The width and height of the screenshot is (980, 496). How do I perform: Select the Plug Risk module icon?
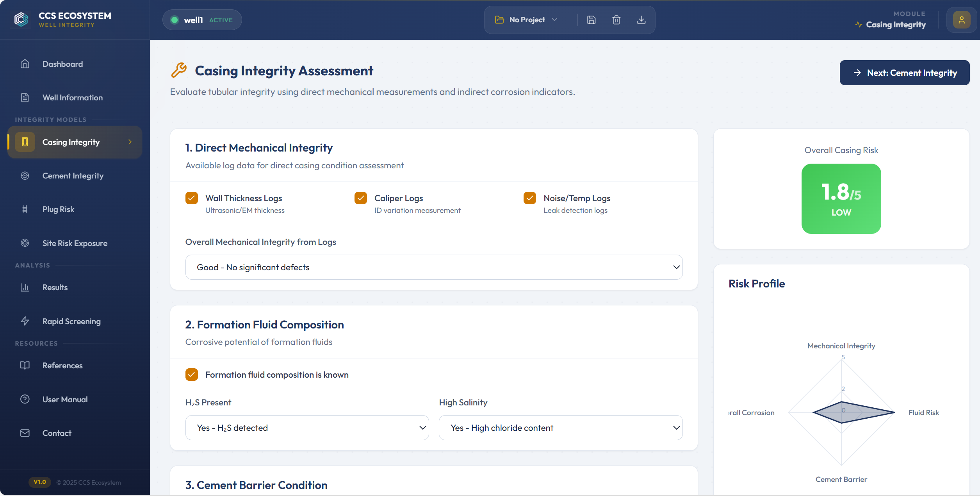click(25, 209)
